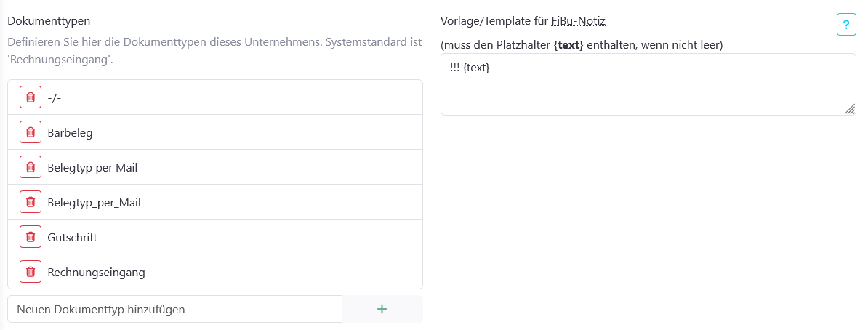868x330 pixels.
Task: Delete the '-/-' document type
Action: (30, 97)
